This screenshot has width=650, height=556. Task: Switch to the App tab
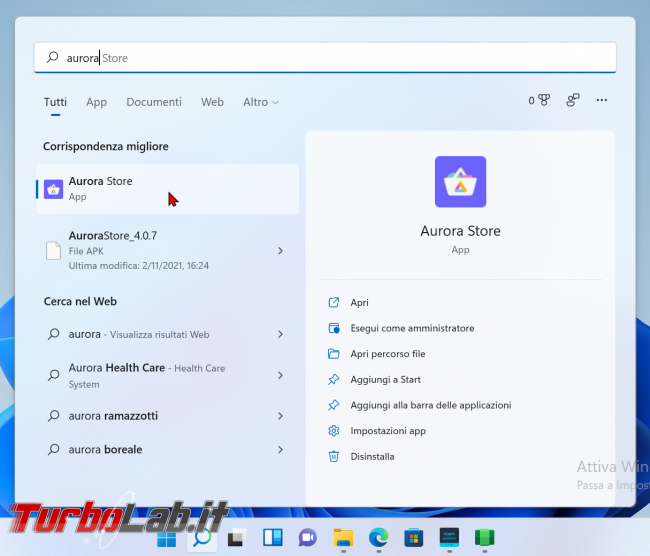[x=96, y=102]
